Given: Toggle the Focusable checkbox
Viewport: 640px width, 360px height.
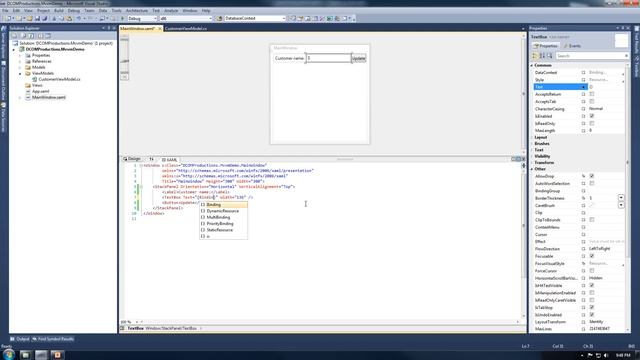Looking at the screenshot, I should pyautogui.click(x=592, y=256).
